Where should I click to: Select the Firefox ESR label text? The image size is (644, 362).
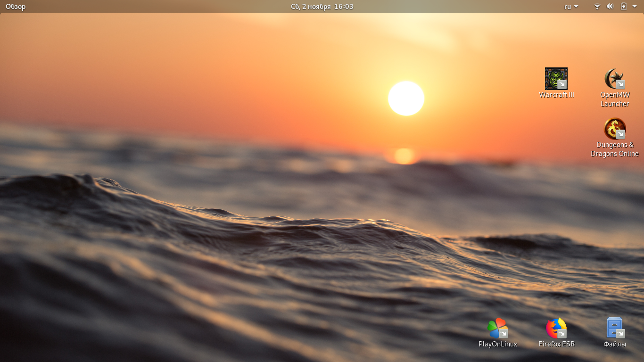click(x=556, y=344)
